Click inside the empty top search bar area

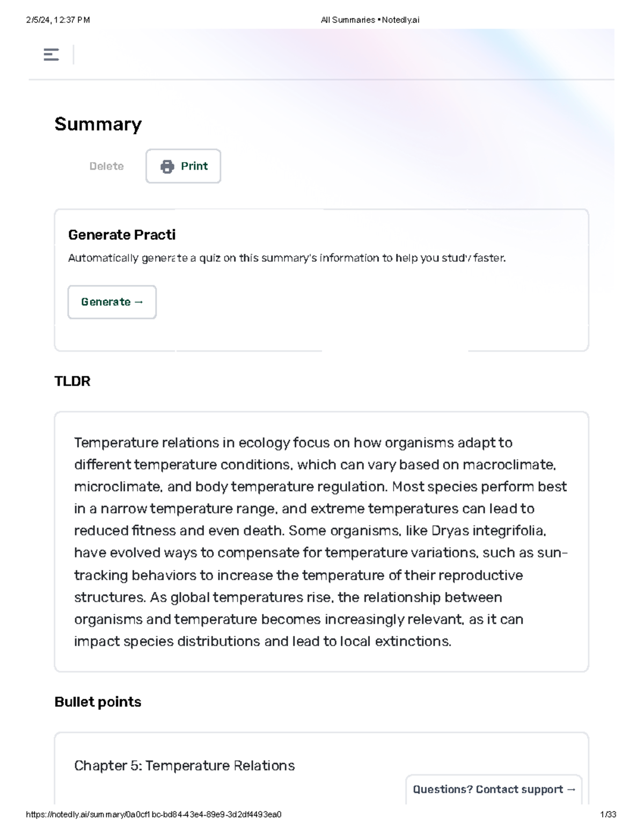coord(161,54)
